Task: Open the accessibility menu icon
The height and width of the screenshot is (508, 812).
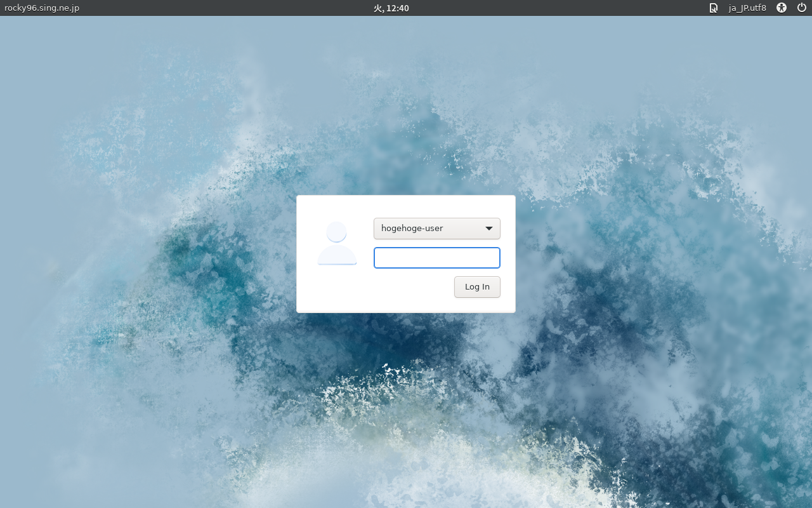Action: [782, 8]
